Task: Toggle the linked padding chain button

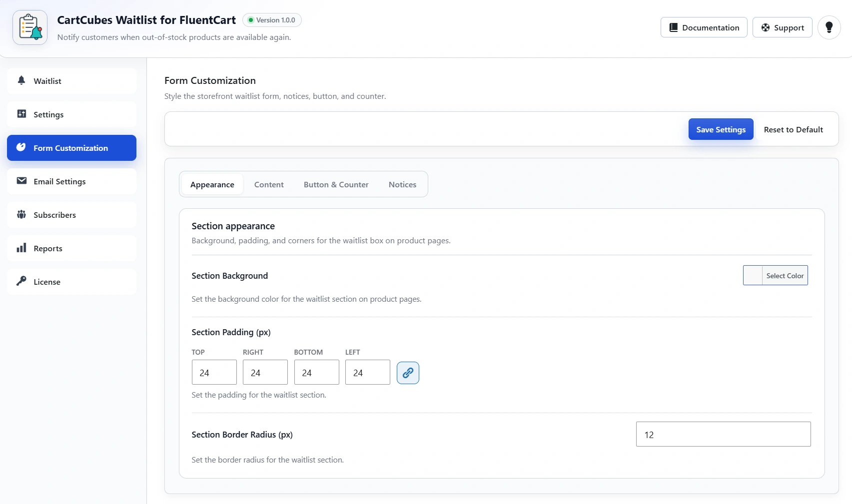Action: [x=408, y=373]
